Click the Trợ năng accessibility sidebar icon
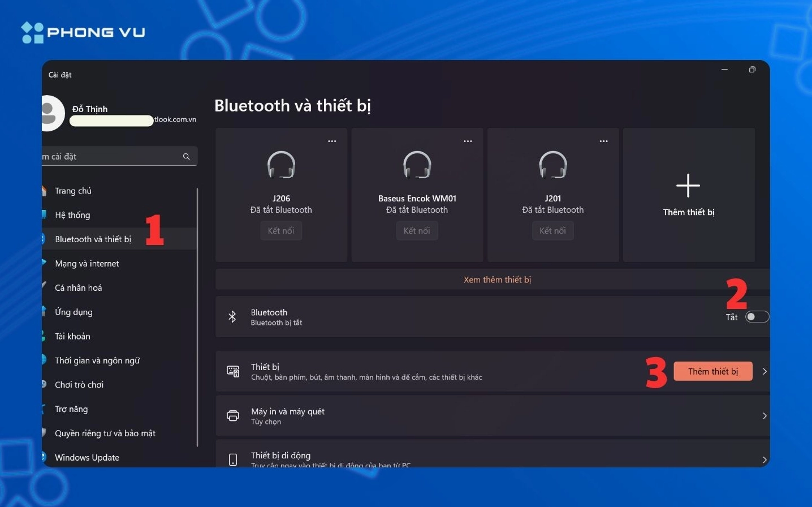This screenshot has width=812, height=507. pos(44,409)
